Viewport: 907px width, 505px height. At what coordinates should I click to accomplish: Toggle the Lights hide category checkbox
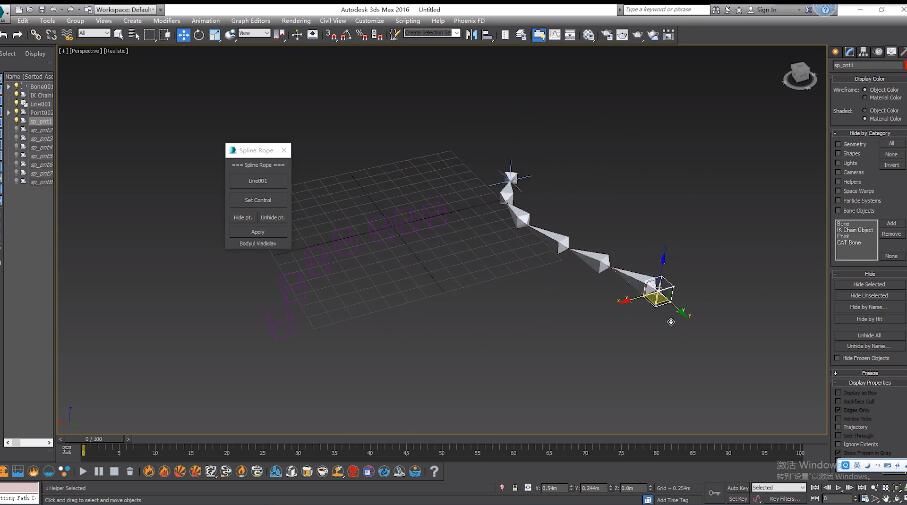(x=838, y=163)
